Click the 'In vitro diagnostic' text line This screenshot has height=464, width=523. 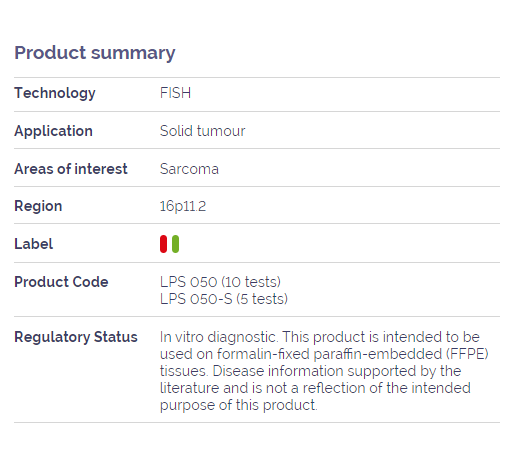coord(320,337)
